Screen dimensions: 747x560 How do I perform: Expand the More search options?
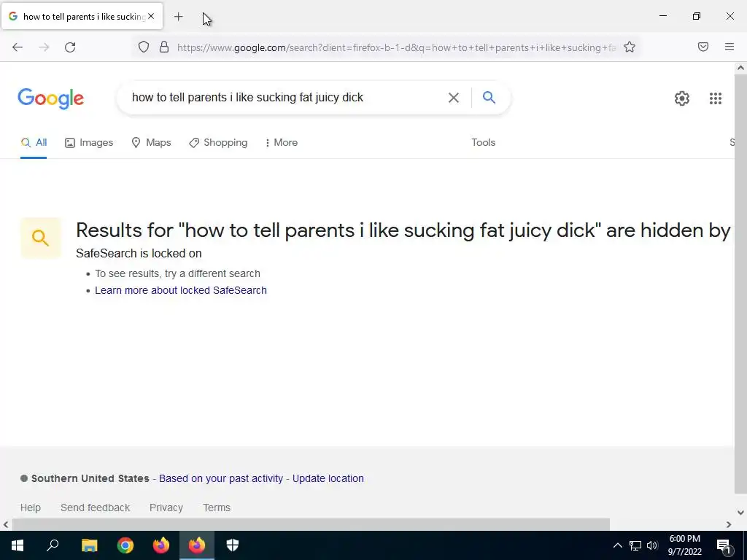(x=281, y=142)
